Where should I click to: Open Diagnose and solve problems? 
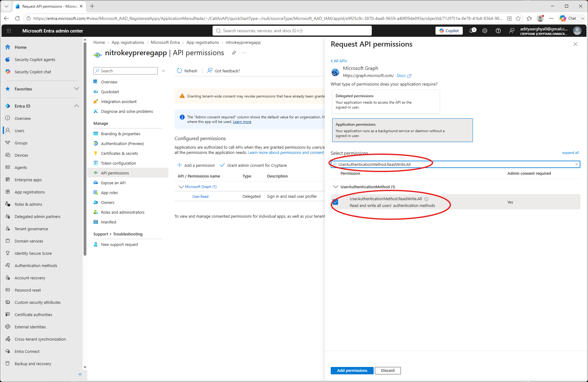(127, 111)
